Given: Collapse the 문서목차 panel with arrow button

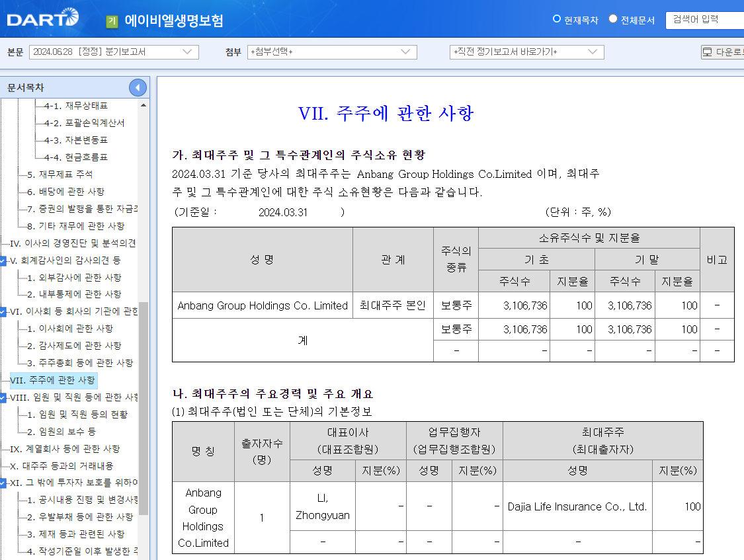Looking at the screenshot, I should tap(138, 88).
